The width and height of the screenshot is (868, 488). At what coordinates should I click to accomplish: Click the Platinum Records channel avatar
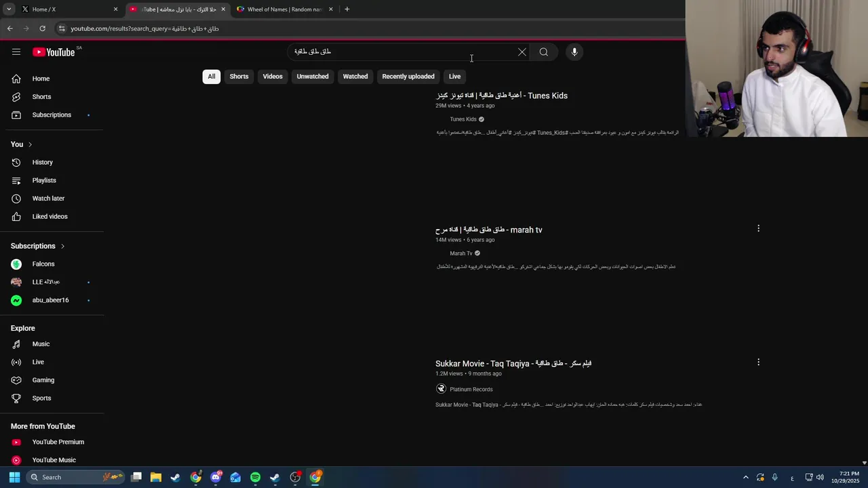[x=441, y=389]
